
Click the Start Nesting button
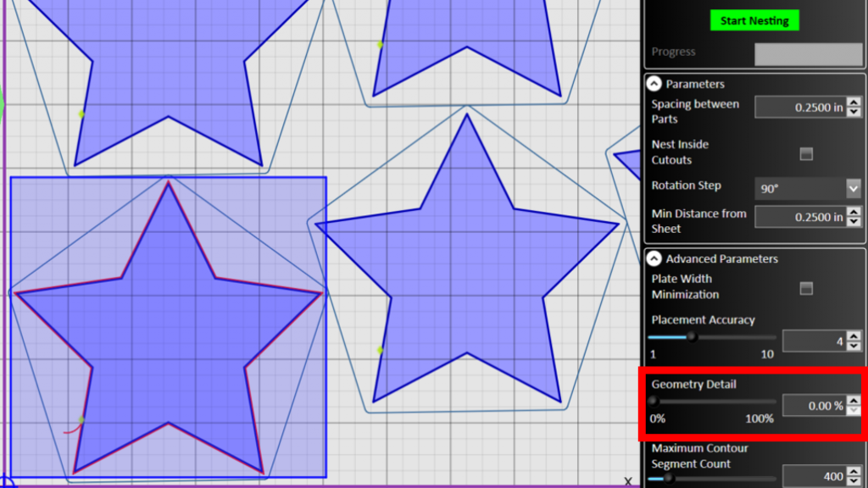(754, 20)
